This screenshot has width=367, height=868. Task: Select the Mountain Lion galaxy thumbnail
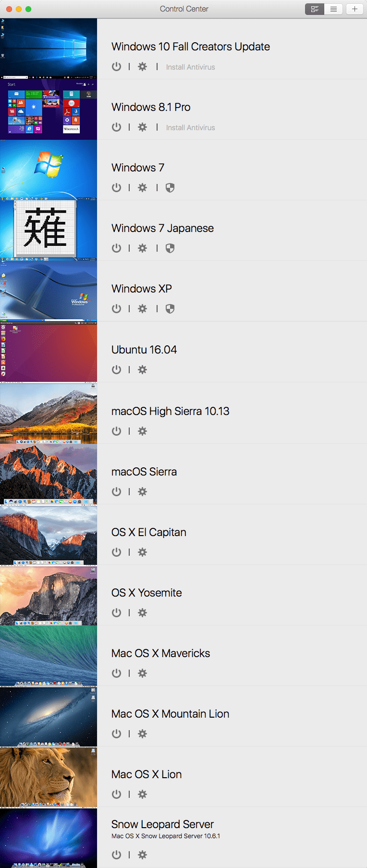coord(49,716)
